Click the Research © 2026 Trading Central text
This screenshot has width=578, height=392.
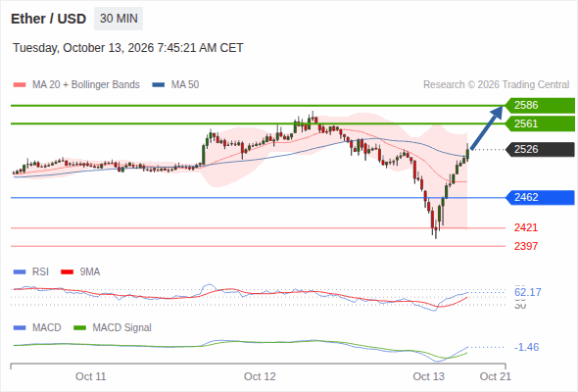(496, 85)
